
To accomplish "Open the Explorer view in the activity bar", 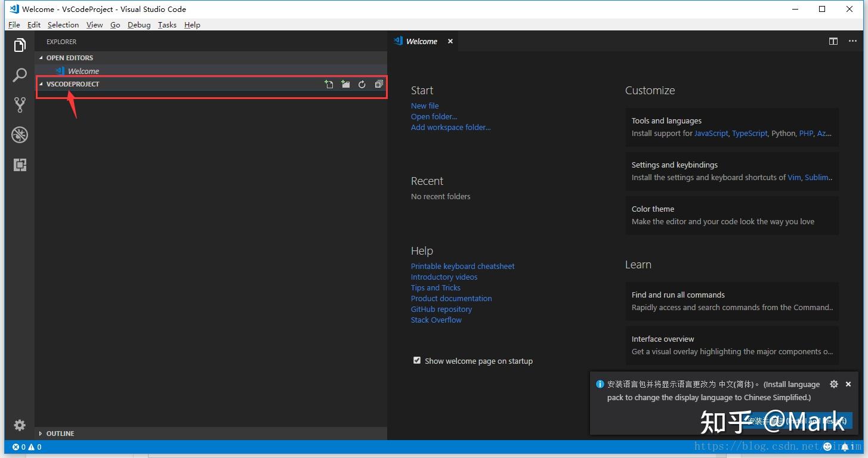I will 20,45.
